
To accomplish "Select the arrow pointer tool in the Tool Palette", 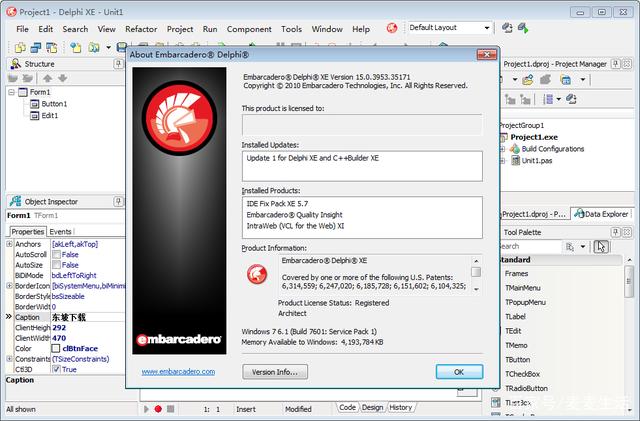I will click(x=601, y=246).
